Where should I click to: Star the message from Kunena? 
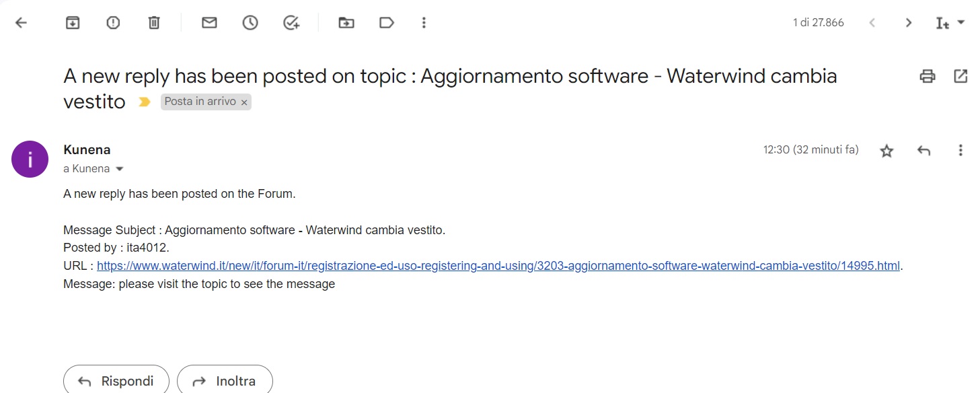pos(887,151)
